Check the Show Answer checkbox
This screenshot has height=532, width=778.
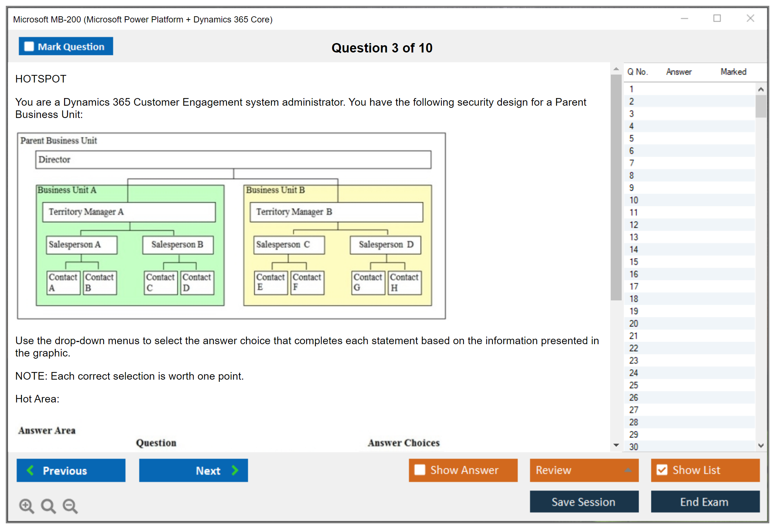tap(420, 470)
